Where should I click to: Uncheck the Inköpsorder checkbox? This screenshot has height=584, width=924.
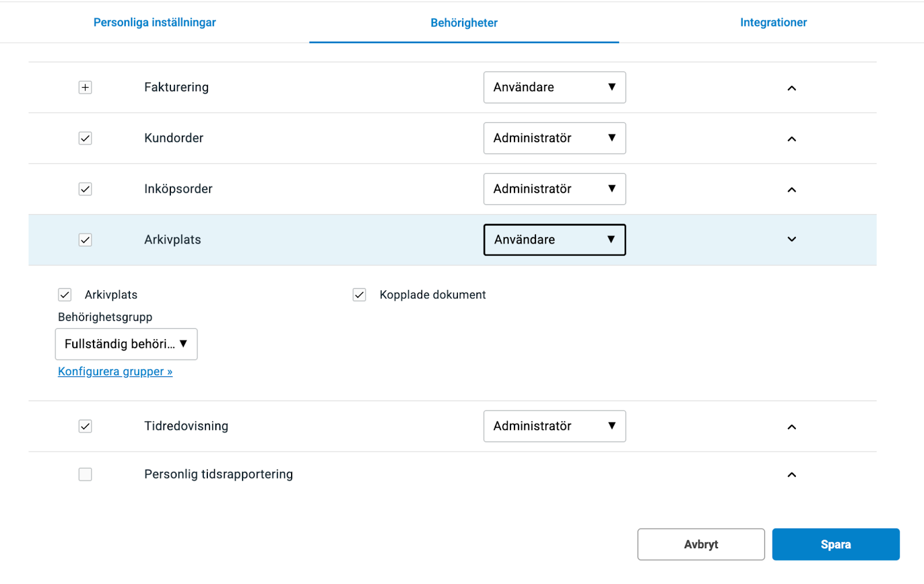tap(85, 189)
